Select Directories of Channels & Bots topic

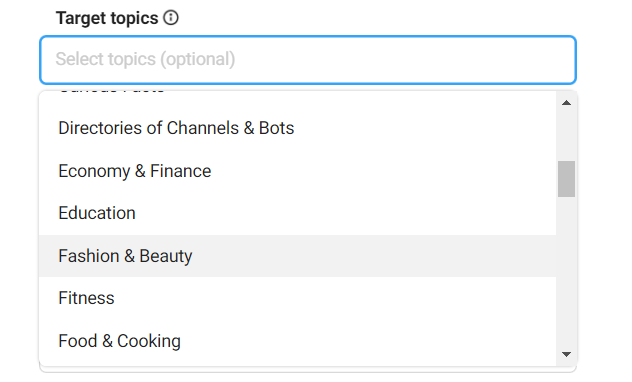point(297,128)
